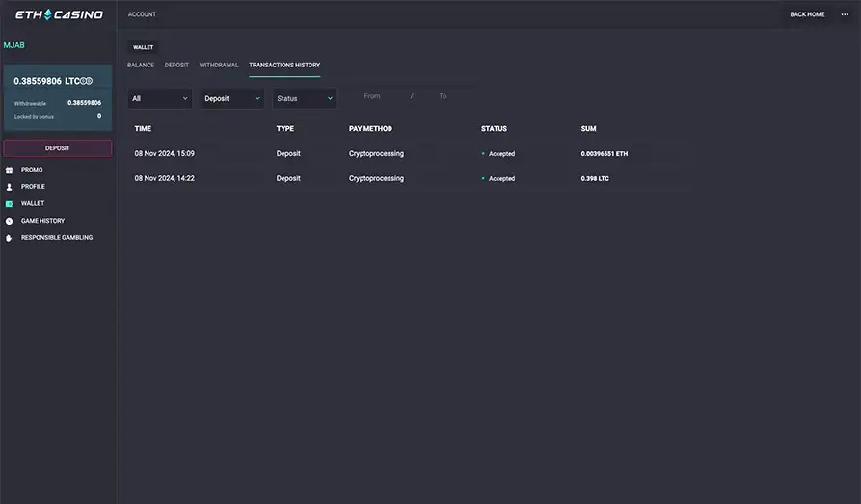Screen dimensions: 861x504
Task: Click the Back Home link
Action: point(807,14)
